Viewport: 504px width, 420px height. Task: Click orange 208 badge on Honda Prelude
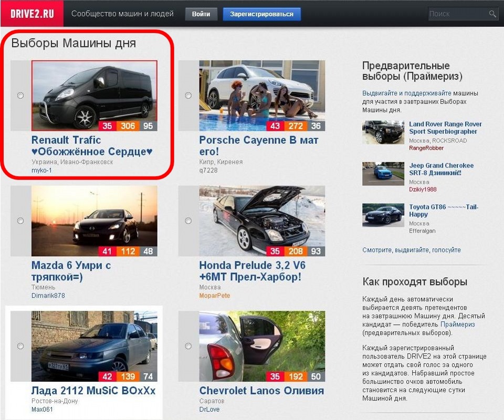296,251
